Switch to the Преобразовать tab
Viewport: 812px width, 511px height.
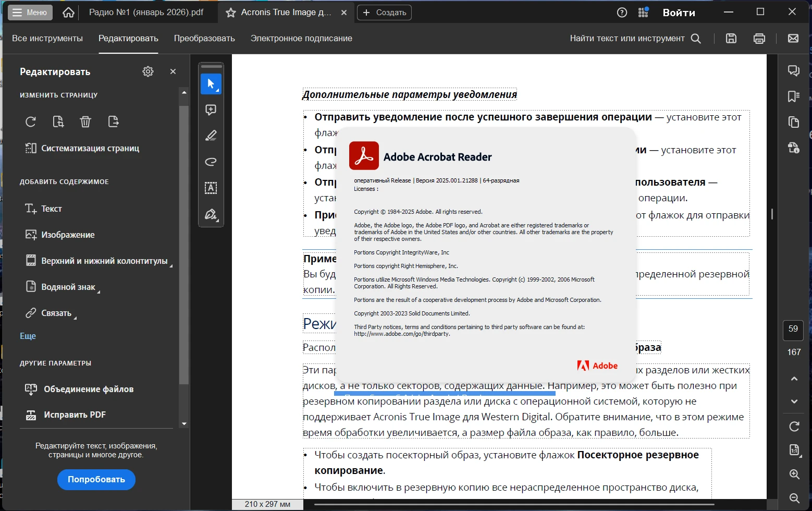coord(204,38)
